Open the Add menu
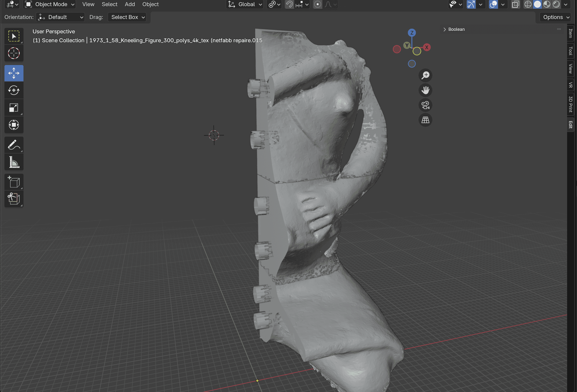 tap(130, 4)
